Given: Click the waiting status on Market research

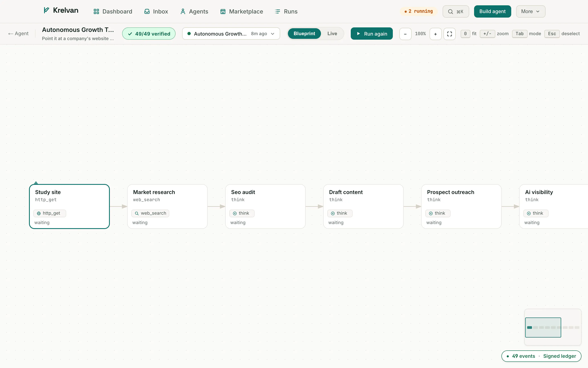Looking at the screenshot, I should click(x=140, y=222).
